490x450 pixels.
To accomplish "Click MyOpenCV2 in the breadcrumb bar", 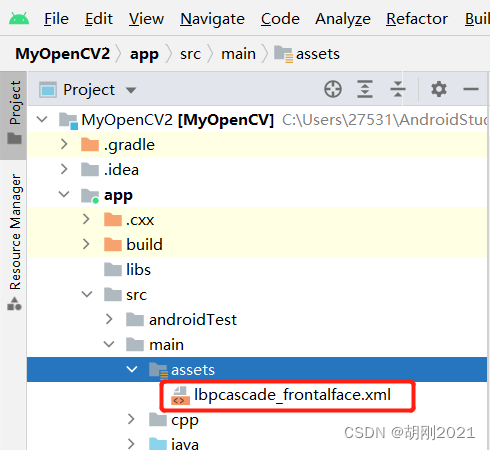I will pos(62,54).
